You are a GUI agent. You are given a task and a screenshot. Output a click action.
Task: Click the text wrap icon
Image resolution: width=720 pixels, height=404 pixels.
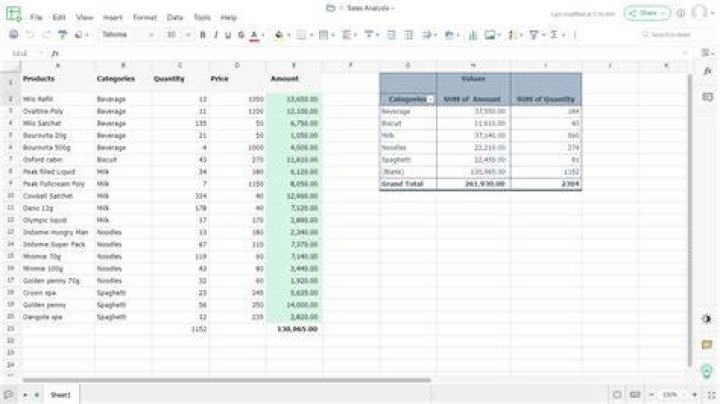click(427, 35)
